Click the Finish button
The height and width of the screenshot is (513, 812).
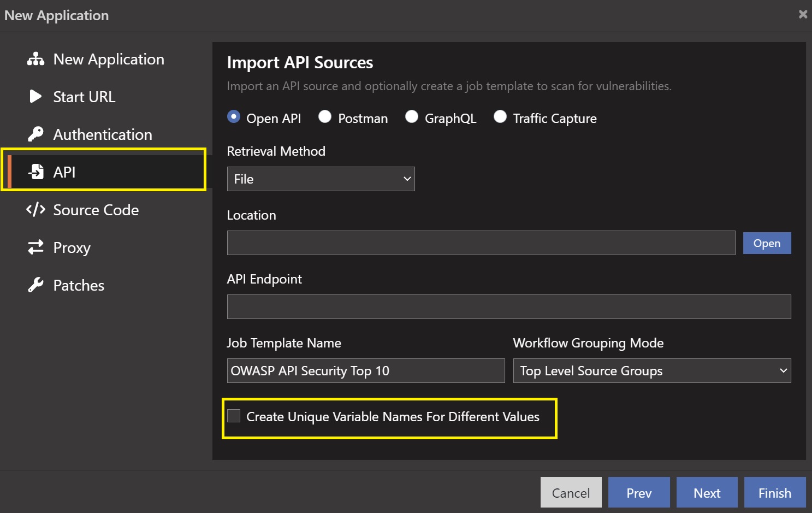(774, 493)
